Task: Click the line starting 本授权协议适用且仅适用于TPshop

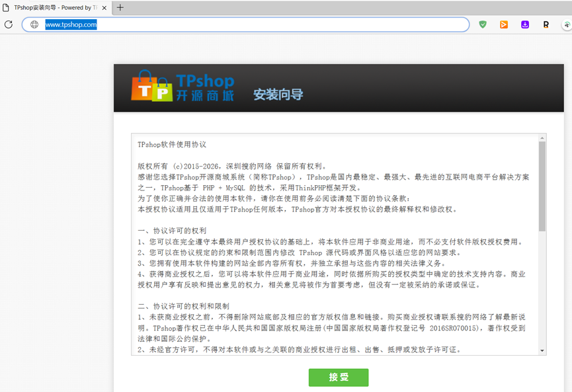Action: click(x=298, y=210)
